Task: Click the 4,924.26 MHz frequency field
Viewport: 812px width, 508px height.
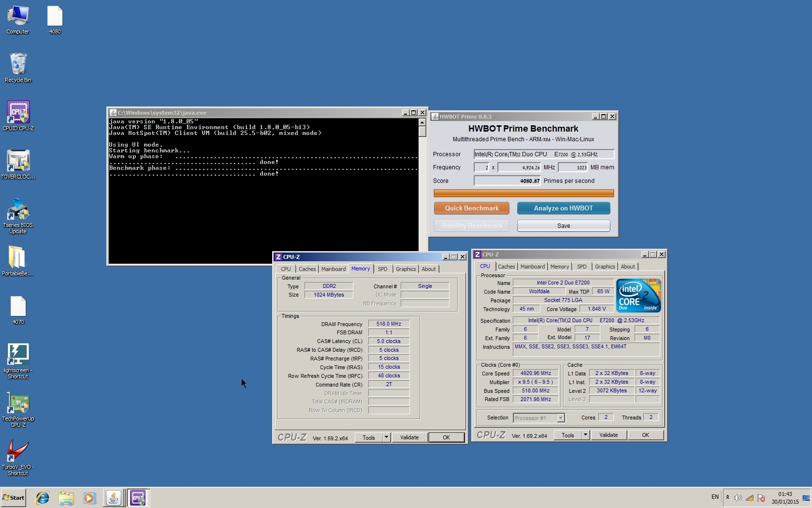Action: pyautogui.click(x=519, y=167)
